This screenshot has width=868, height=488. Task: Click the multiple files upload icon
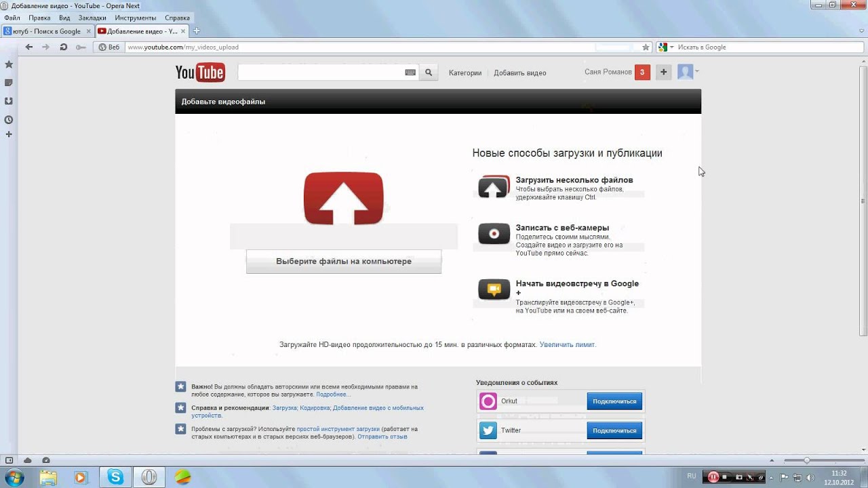494,187
